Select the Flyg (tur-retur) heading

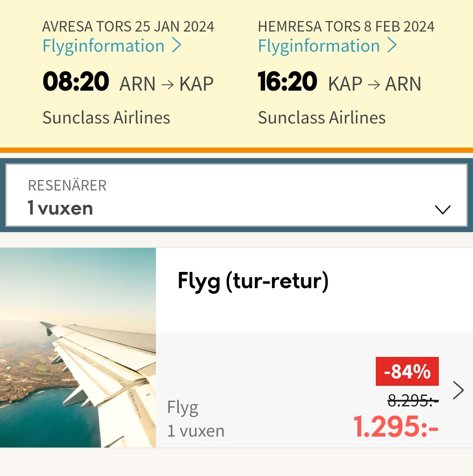[x=253, y=281]
